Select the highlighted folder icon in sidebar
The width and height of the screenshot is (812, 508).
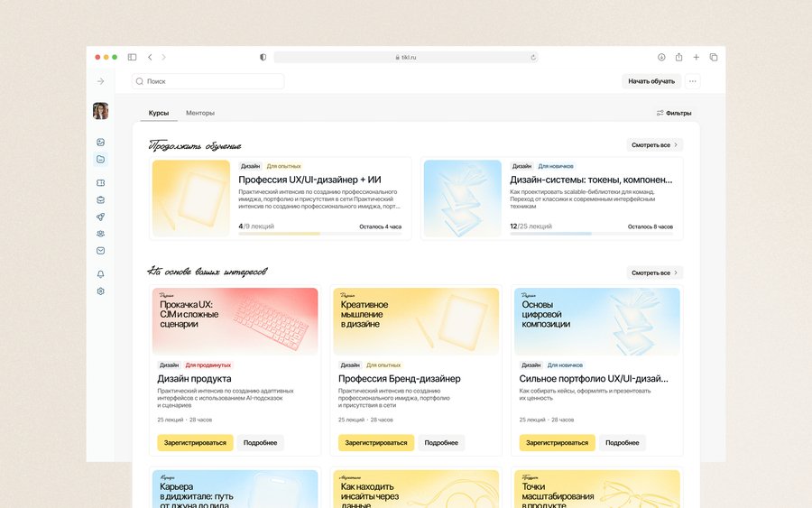tap(100, 159)
